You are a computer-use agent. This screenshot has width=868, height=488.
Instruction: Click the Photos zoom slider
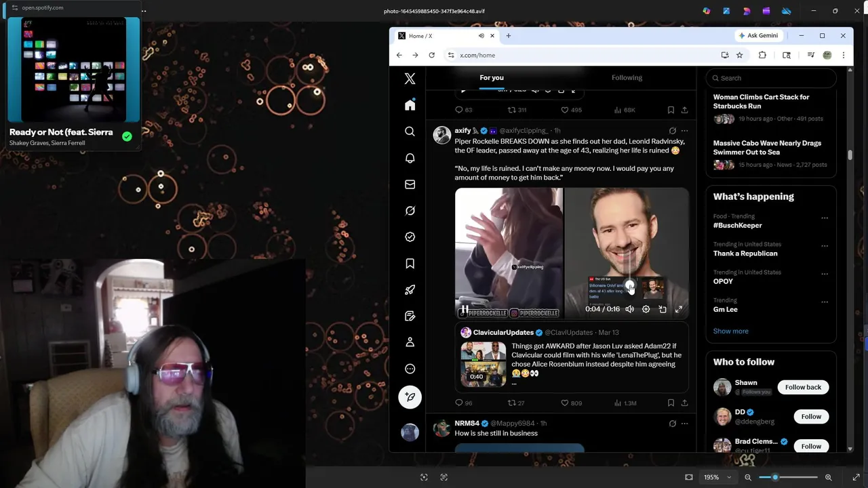coord(788,477)
